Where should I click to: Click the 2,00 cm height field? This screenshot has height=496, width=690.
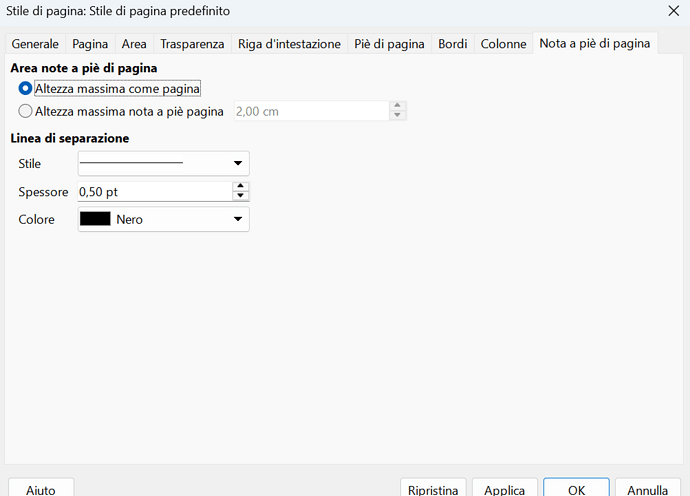[x=312, y=111]
